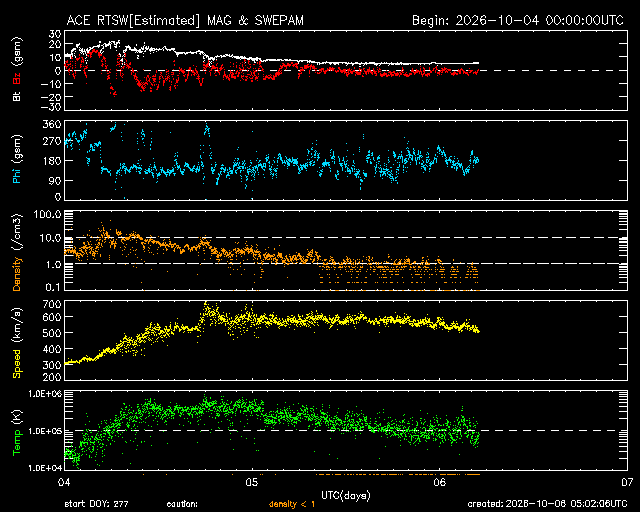This screenshot has height=512, width=640.
Task: Click the ACE RTSW[Estimated] MAG & SWEPAM title
Action: tap(185, 20)
